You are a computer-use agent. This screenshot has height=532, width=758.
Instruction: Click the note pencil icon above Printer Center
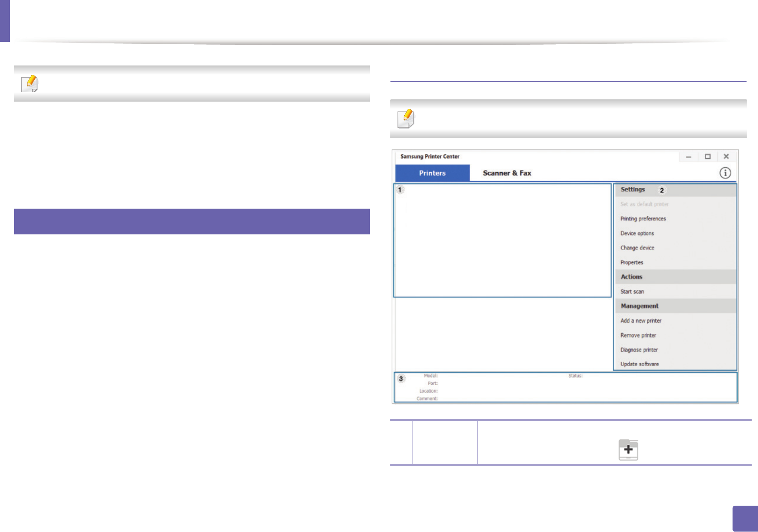[x=406, y=118]
